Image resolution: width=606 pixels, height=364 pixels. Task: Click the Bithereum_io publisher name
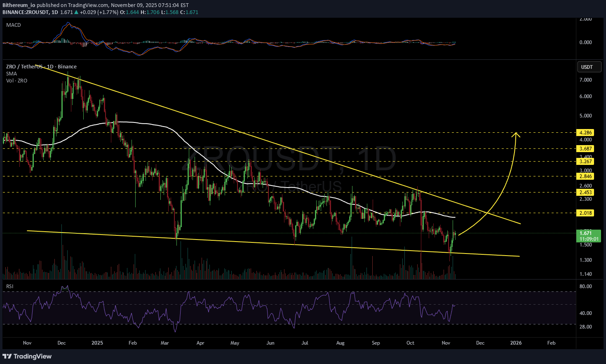click(19, 5)
